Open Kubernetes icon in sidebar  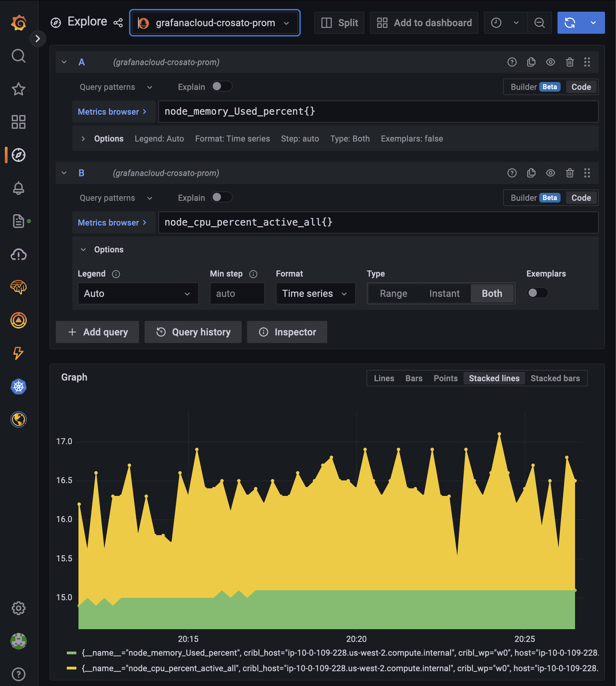[x=19, y=386]
